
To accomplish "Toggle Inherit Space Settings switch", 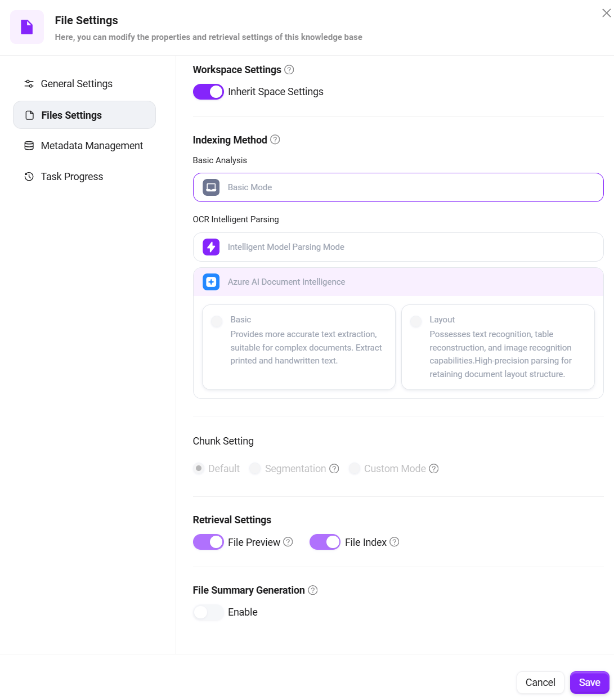I will (208, 92).
